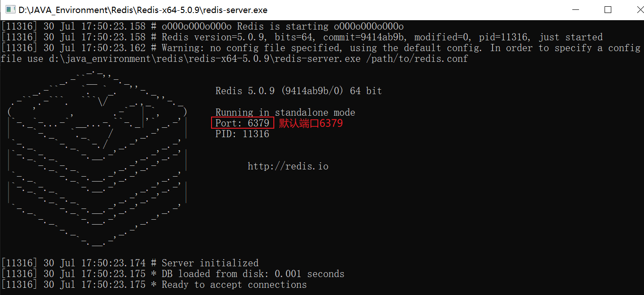Select the 'Server initialized' log line
Image resolution: width=644 pixels, height=295 pixels.
pyautogui.click(x=130, y=263)
